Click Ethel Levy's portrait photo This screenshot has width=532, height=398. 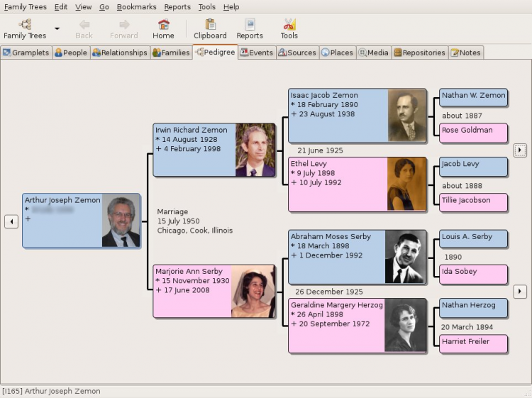(406, 184)
